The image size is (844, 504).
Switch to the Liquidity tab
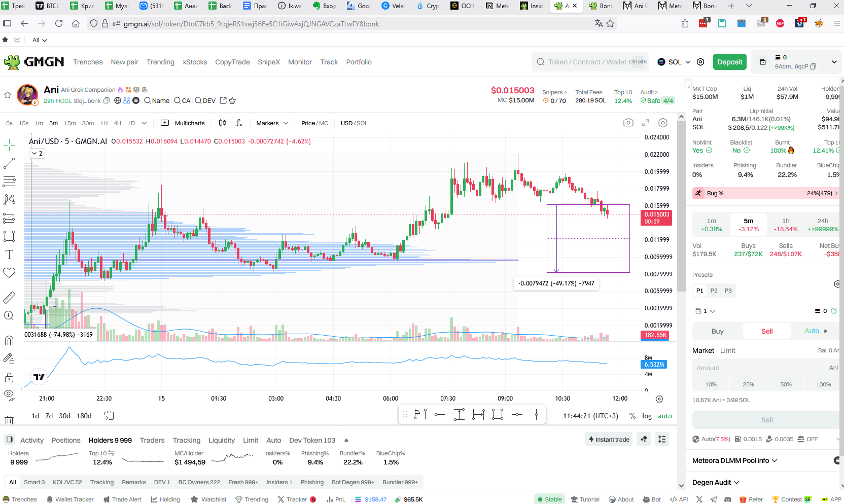coord(222,440)
